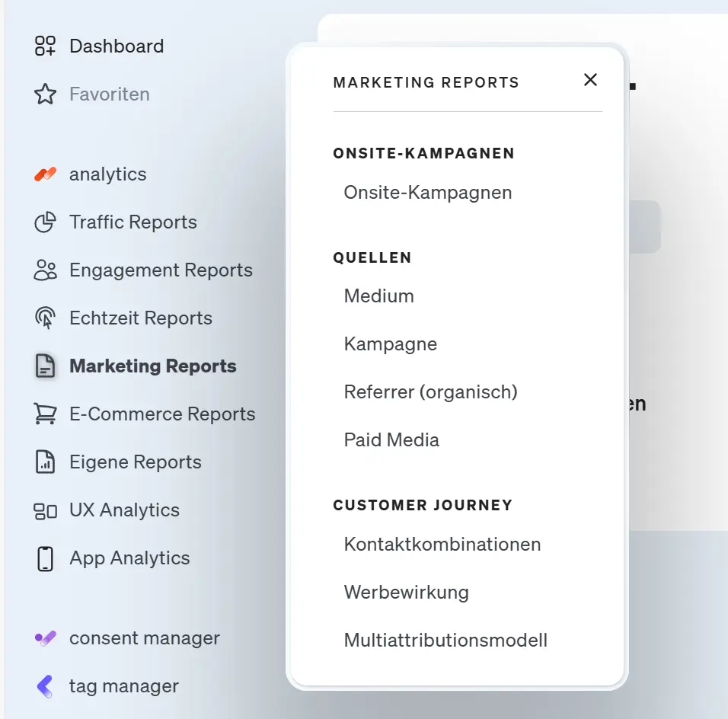
Task: View the Referrer (organisch) report
Action: click(x=431, y=392)
